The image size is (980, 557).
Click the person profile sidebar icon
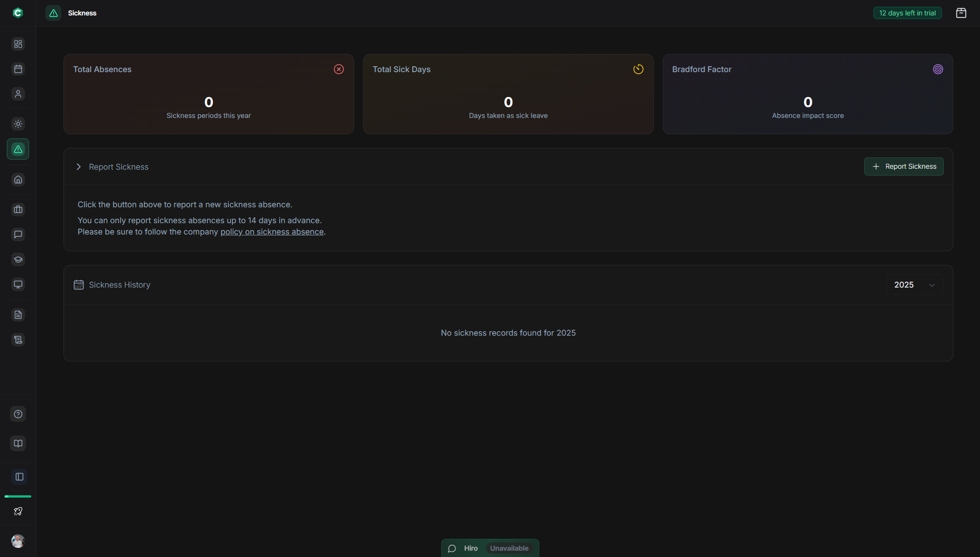tap(18, 94)
